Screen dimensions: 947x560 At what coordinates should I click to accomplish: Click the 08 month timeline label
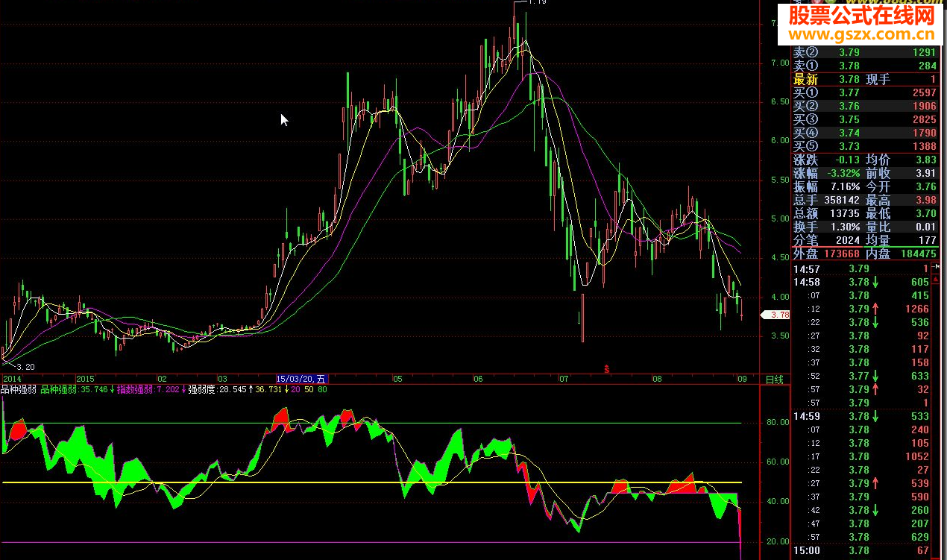(657, 379)
